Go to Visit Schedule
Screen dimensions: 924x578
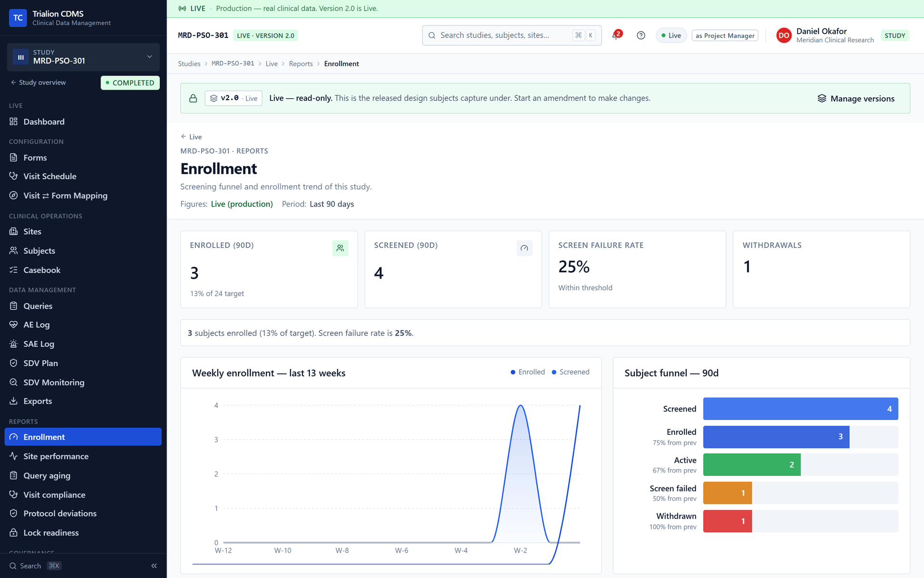[83, 176]
